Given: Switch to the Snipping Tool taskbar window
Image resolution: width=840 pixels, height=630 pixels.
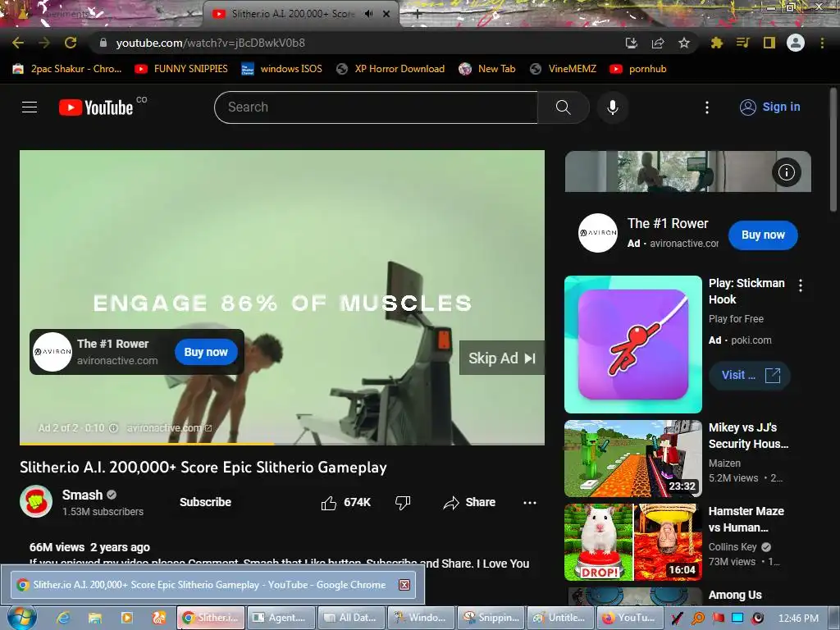Looking at the screenshot, I should pos(491,618).
